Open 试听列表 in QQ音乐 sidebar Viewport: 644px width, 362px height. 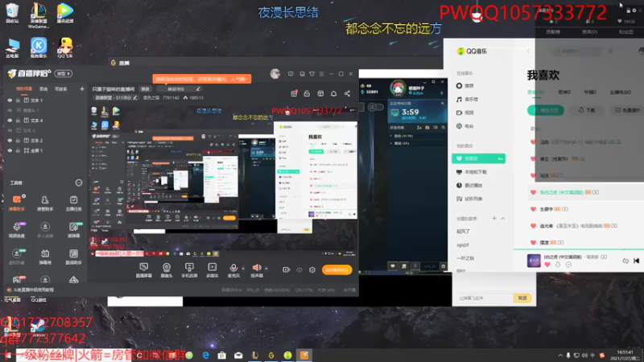[x=469, y=199]
